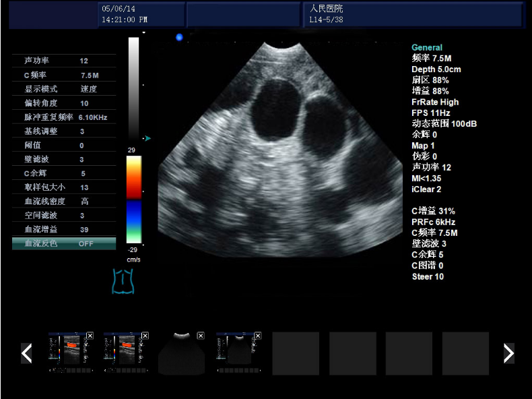532x399 pixels.
Task: Open the third saved thumbnail image
Action: point(181,354)
